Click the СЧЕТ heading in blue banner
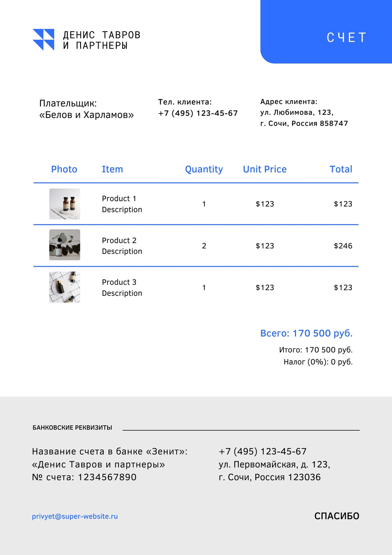The height and width of the screenshot is (555, 392). coord(347,37)
